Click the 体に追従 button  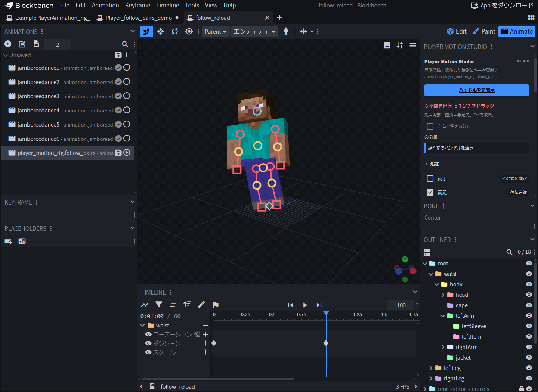point(519,192)
